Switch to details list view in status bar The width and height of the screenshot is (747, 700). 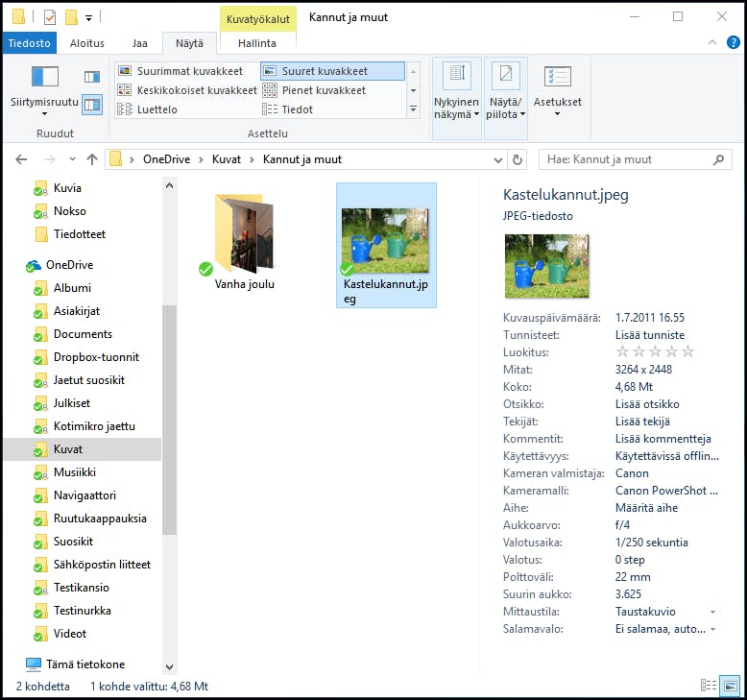708,686
